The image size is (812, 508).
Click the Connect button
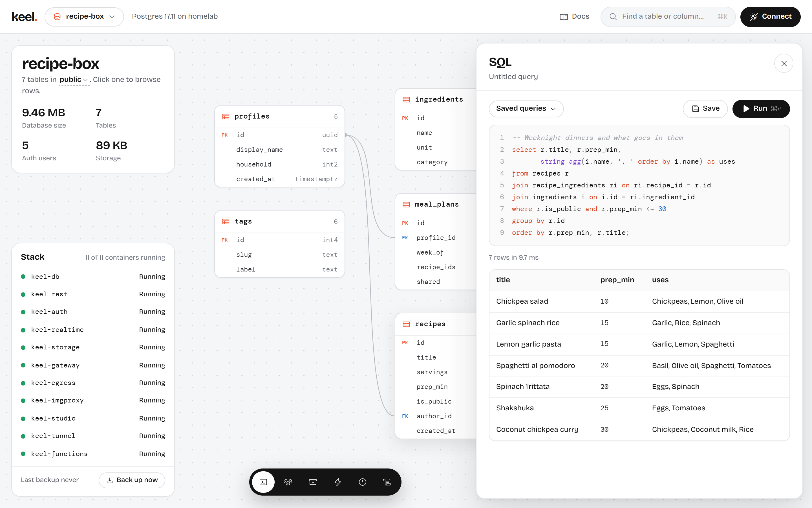pos(770,16)
